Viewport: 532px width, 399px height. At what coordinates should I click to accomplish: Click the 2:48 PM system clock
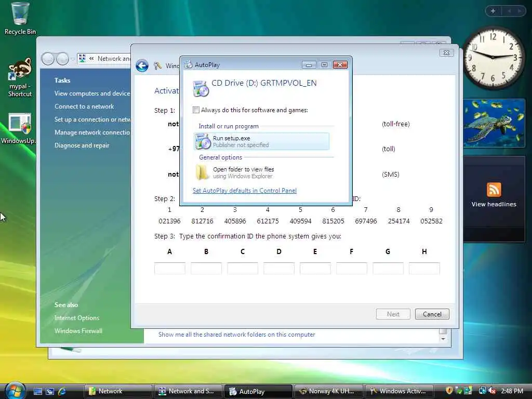[x=512, y=391]
